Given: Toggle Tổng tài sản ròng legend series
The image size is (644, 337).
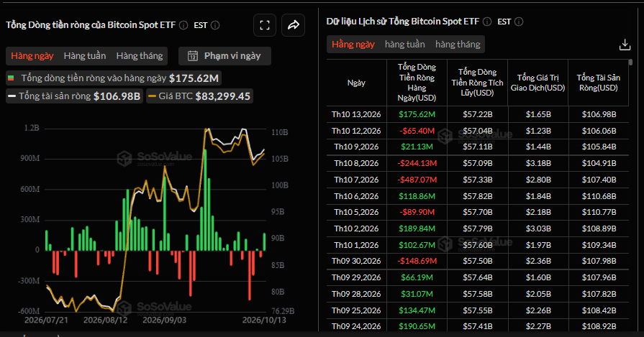Looking at the screenshot, I should coord(74,96).
